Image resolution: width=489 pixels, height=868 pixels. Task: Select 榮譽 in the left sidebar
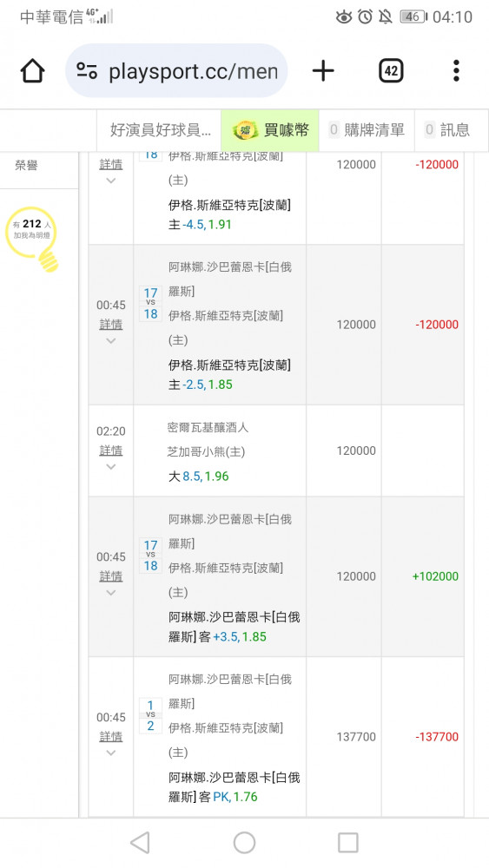click(x=26, y=165)
